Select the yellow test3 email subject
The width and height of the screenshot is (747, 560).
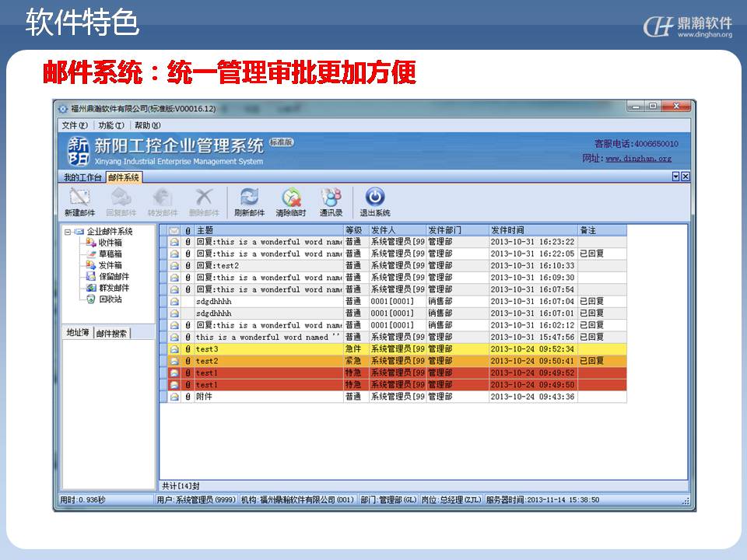[x=207, y=349]
